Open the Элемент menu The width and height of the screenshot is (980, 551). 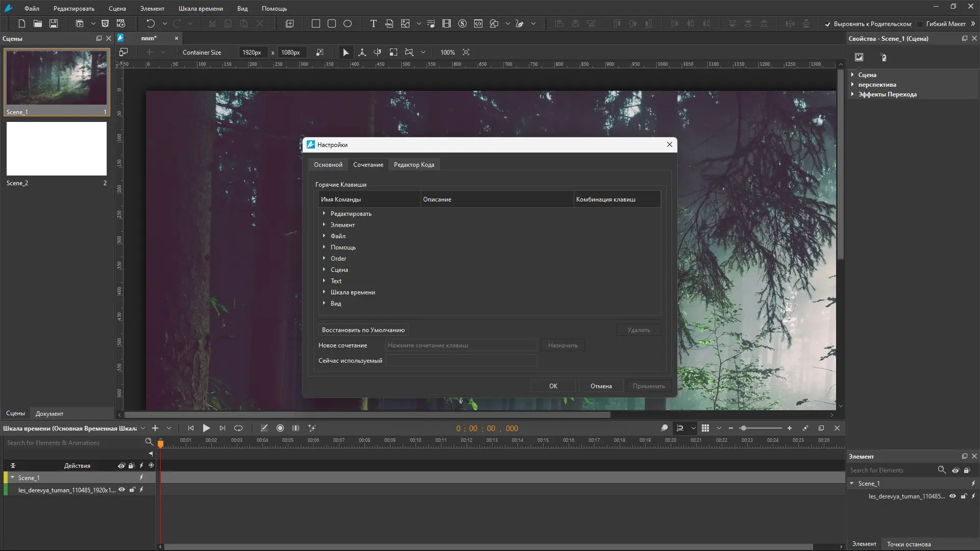[x=152, y=9]
